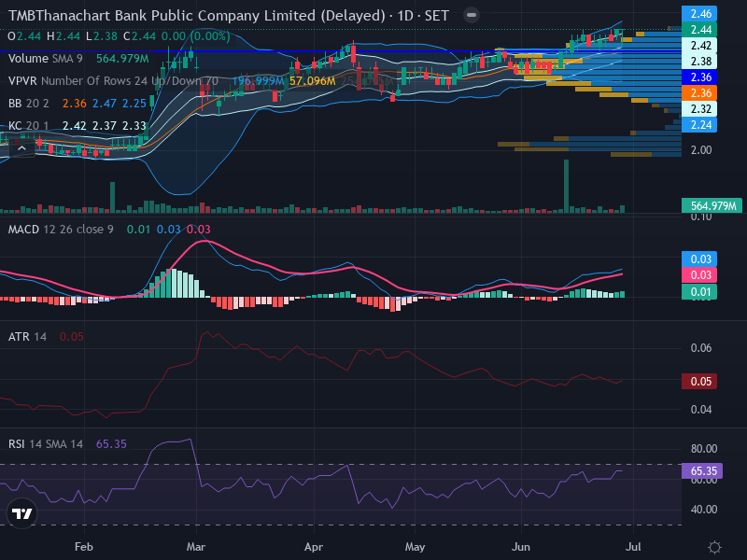Click the KC legend value 2.37

[x=105, y=126]
